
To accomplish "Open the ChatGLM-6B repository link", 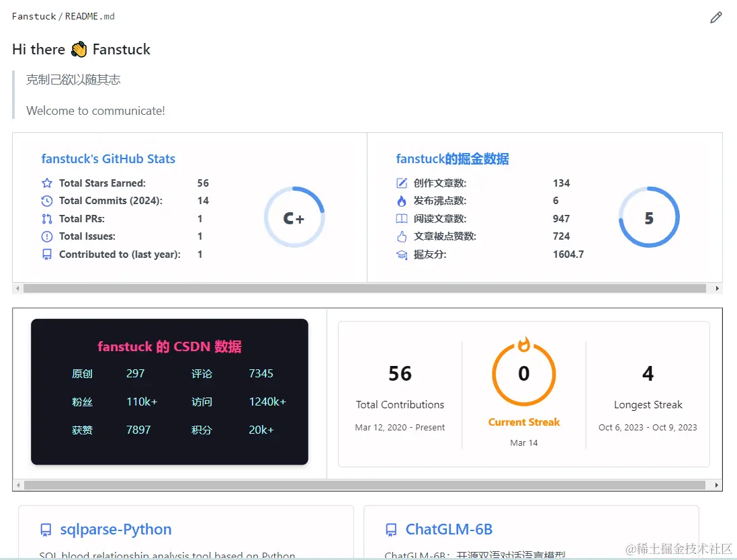I will [449, 530].
